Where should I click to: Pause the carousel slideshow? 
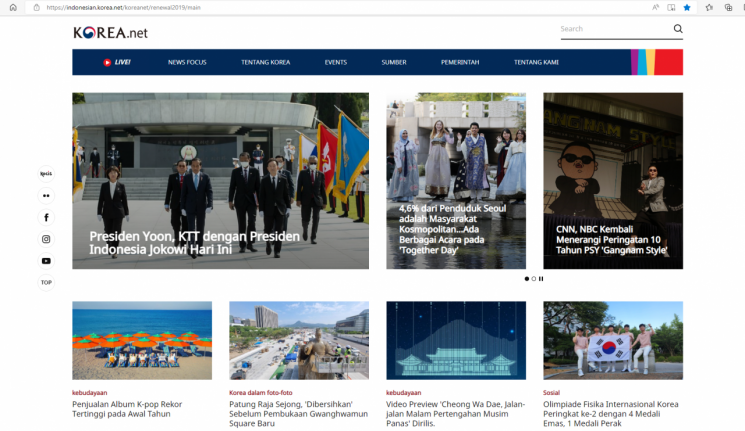pyautogui.click(x=541, y=279)
